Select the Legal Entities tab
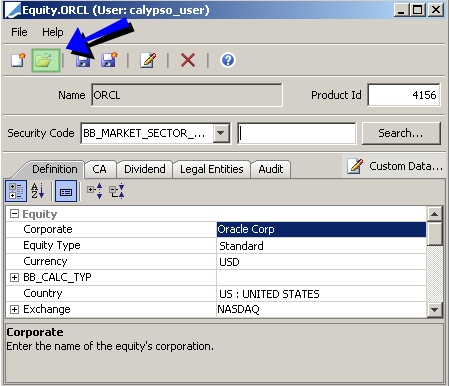 click(x=212, y=169)
